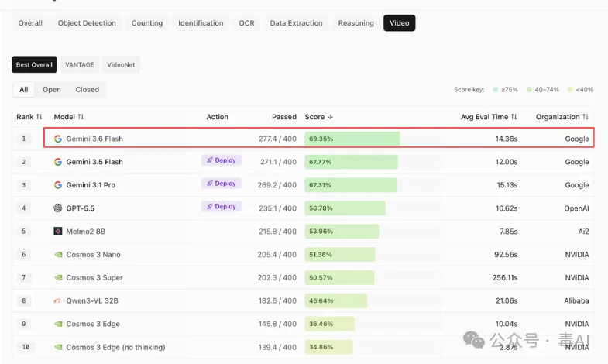Deploy the Gemini 3.5 Flash model
The height and width of the screenshot is (364, 608).
click(221, 160)
